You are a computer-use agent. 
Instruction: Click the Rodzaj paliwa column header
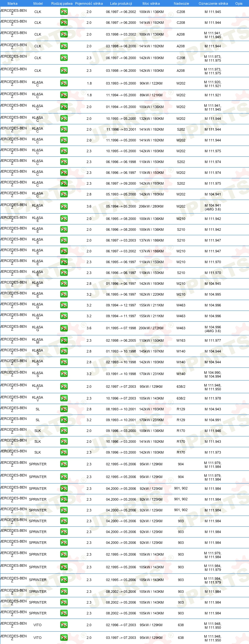(62, 3)
